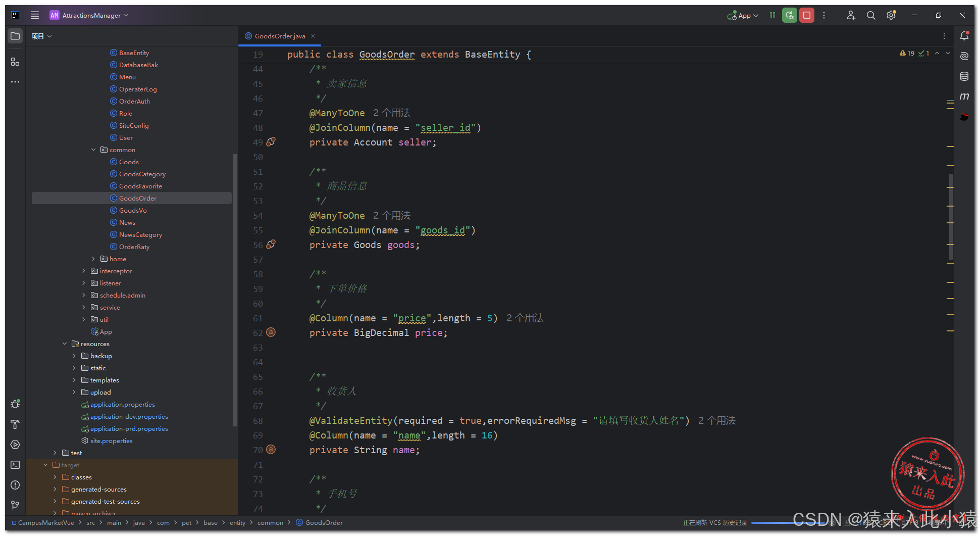Open site.properties file
The height and width of the screenshot is (536, 980).
click(111, 441)
